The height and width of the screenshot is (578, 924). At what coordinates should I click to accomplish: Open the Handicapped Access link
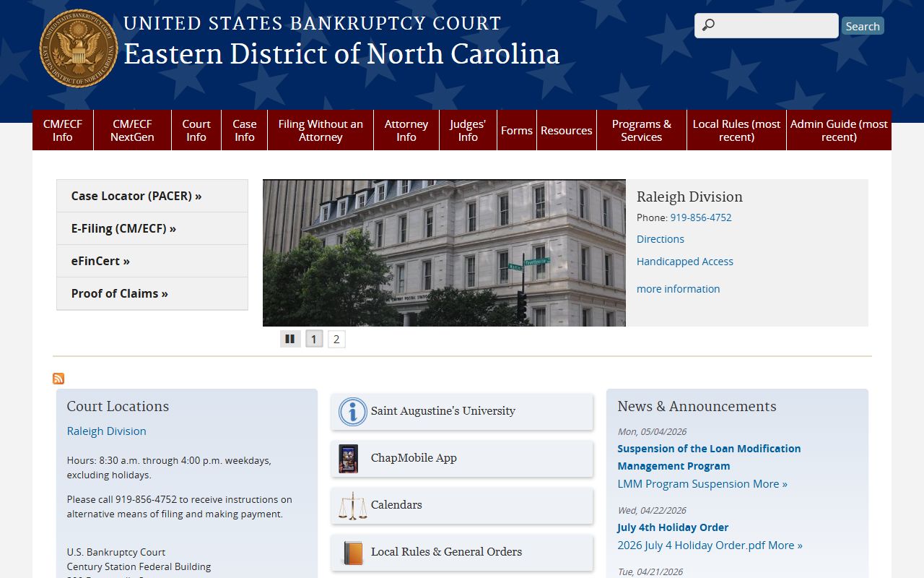pos(685,262)
